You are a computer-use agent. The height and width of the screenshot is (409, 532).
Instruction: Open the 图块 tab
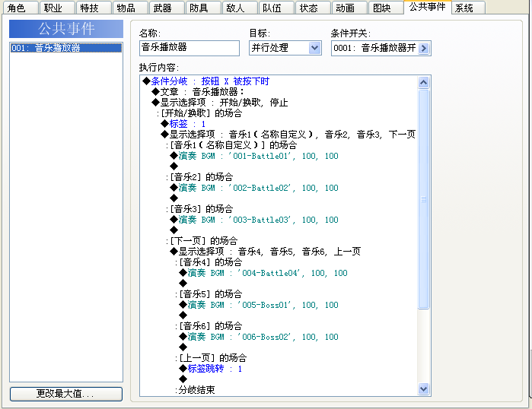[386, 8]
